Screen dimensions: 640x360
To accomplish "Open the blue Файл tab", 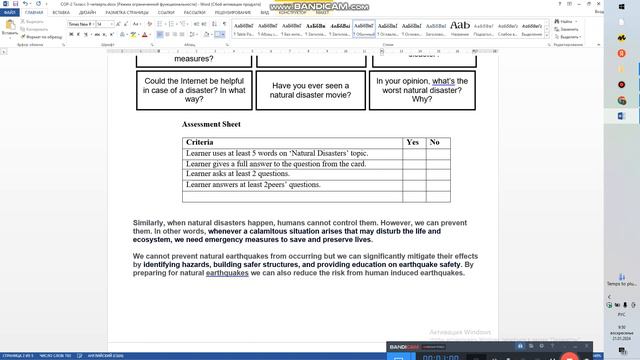I will coord(9,13).
